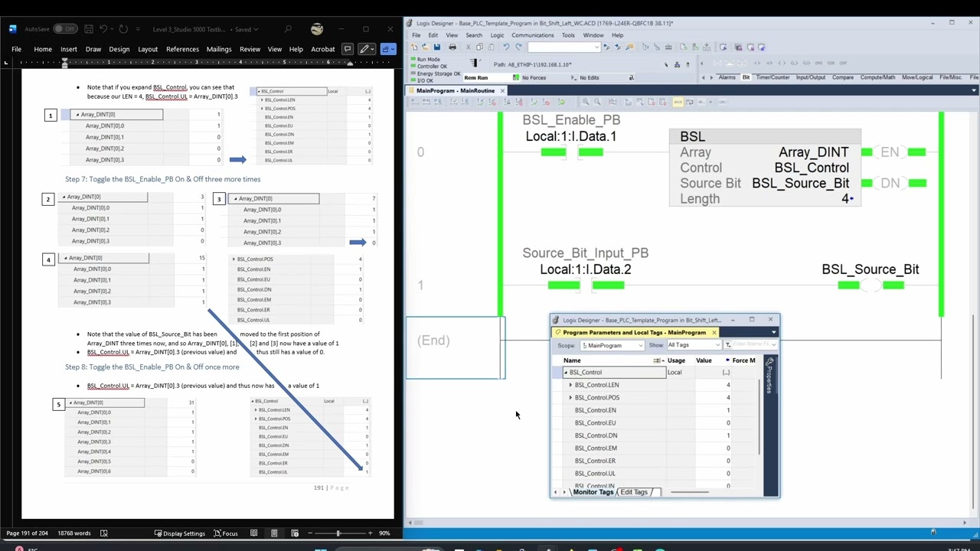Select the Move/Logical instruction tab

pos(917,77)
